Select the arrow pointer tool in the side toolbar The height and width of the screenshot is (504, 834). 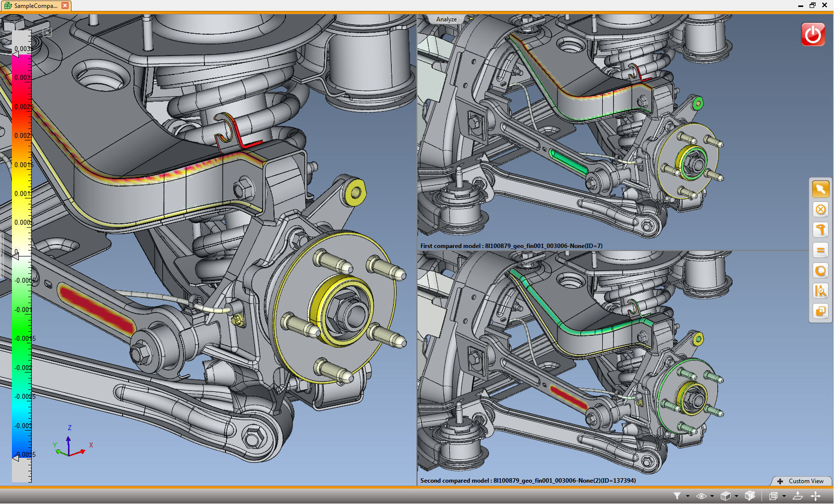pos(820,189)
